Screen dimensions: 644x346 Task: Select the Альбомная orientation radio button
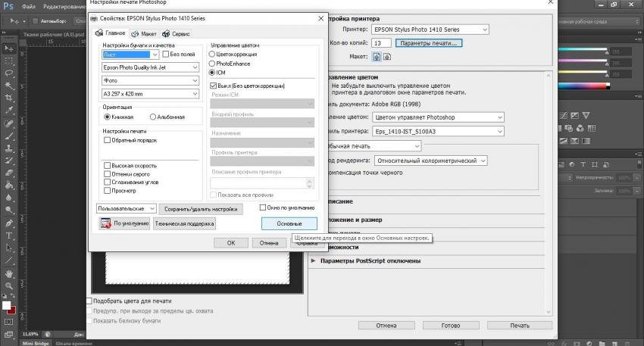tap(153, 117)
